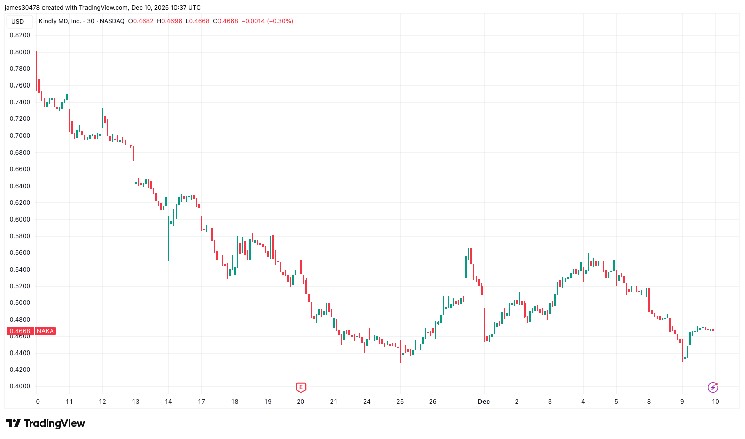This screenshot has width=745, height=439.
Task: Click the 10 date at axis end
Action: pos(716,401)
